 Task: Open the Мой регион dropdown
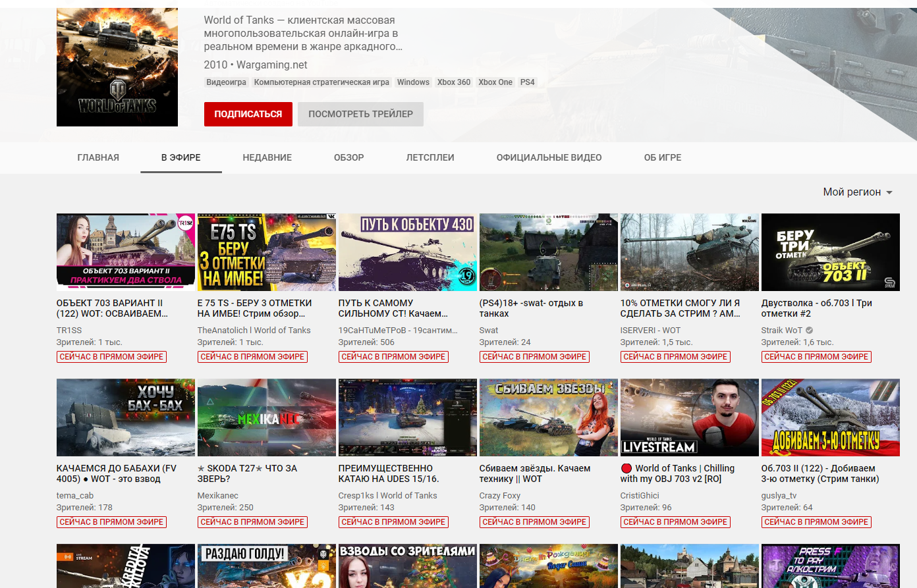[x=858, y=192]
